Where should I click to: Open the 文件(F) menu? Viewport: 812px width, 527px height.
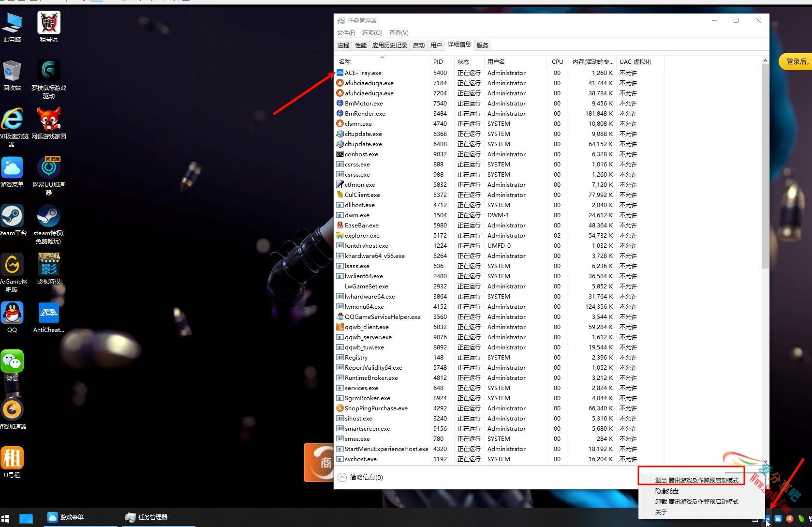[346, 33]
